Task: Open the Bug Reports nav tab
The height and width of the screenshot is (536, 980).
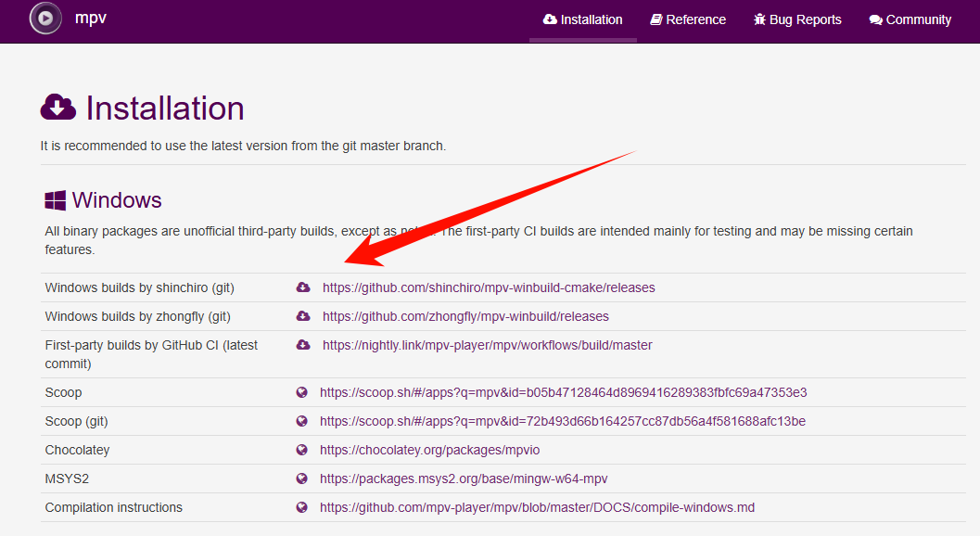Action: pyautogui.click(x=797, y=20)
